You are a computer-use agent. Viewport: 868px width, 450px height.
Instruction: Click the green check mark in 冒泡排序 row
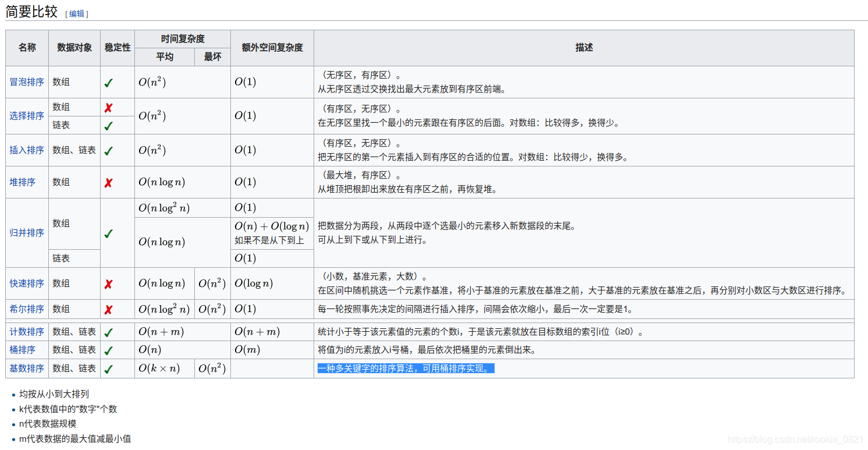coord(108,83)
